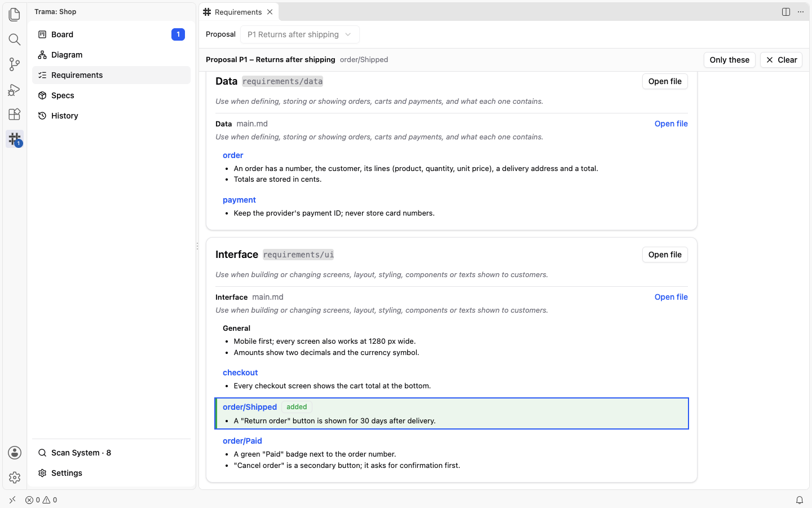812x508 pixels.
Task: Click the order/Shipped link
Action: point(250,407)
